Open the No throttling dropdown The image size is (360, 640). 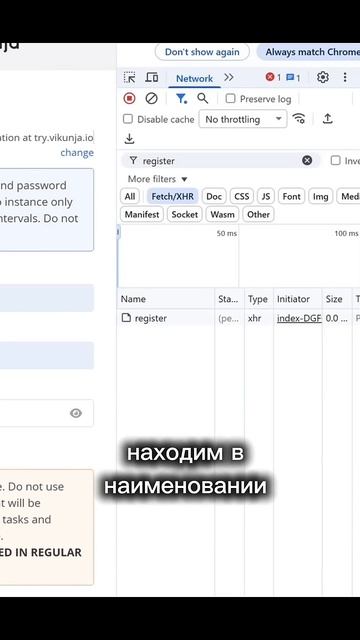[243, 119]
